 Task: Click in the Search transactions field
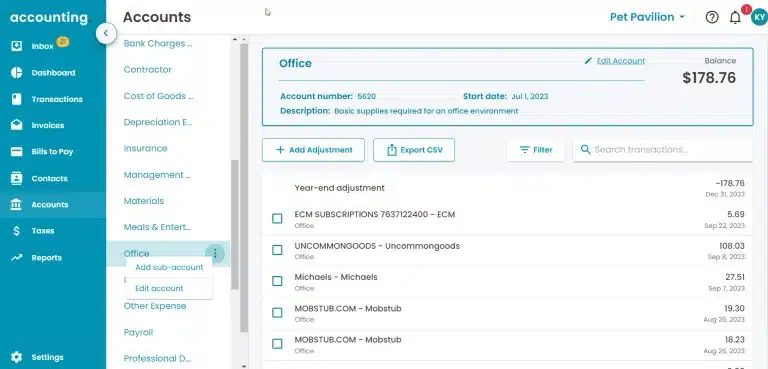[663, 150]
